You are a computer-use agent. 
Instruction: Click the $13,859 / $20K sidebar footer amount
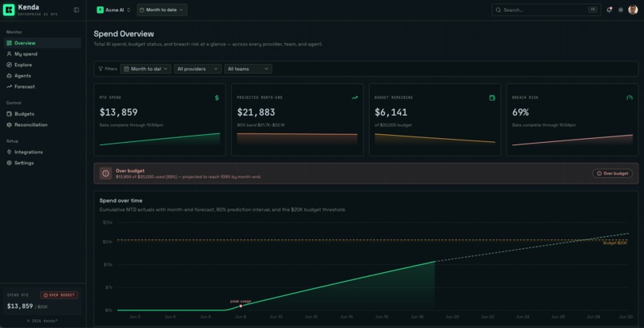[27, 306]
